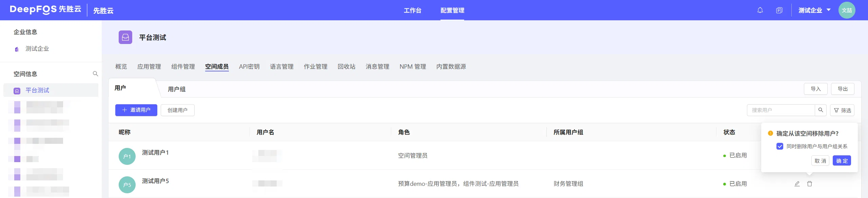Click the 测试用户1 nickname
This screenshot has height=198, width=868.
[155, 153]
